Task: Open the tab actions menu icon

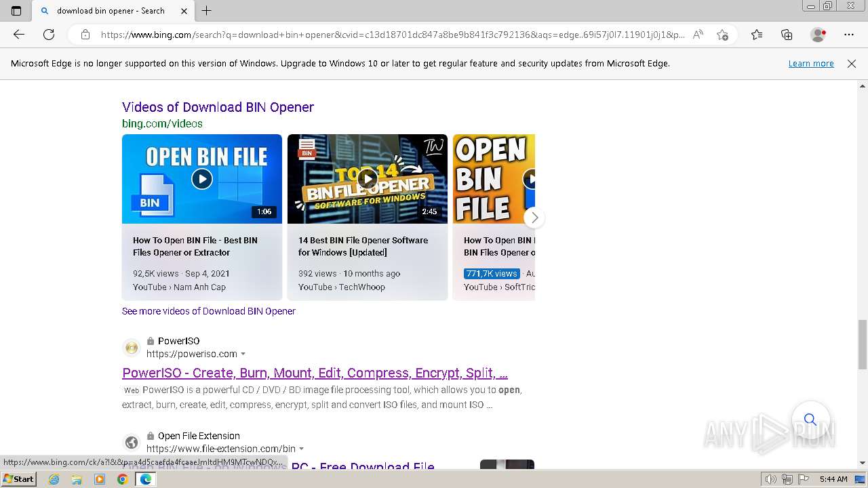Action: tap(16, 11)
